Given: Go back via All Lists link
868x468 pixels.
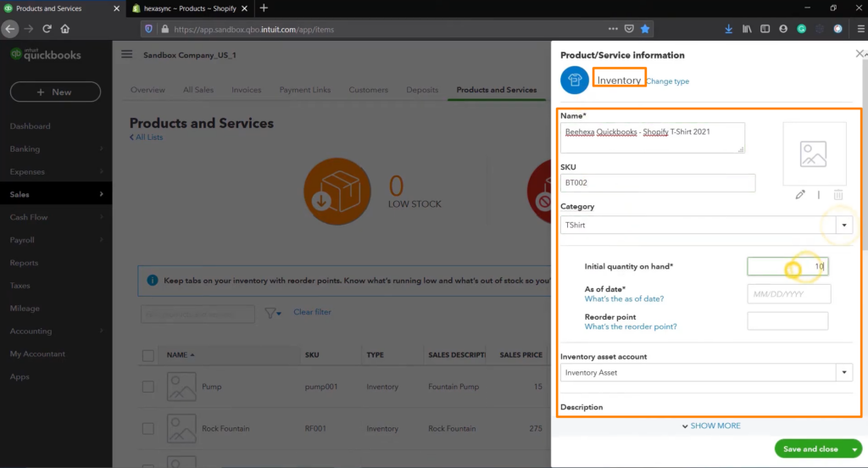Looking at the screenshot, I should [146, 137].
